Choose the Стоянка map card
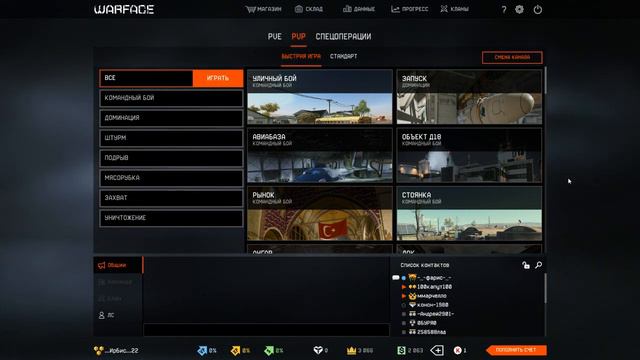Viewport: 640px width, 360px height. (x=469, y=213)
